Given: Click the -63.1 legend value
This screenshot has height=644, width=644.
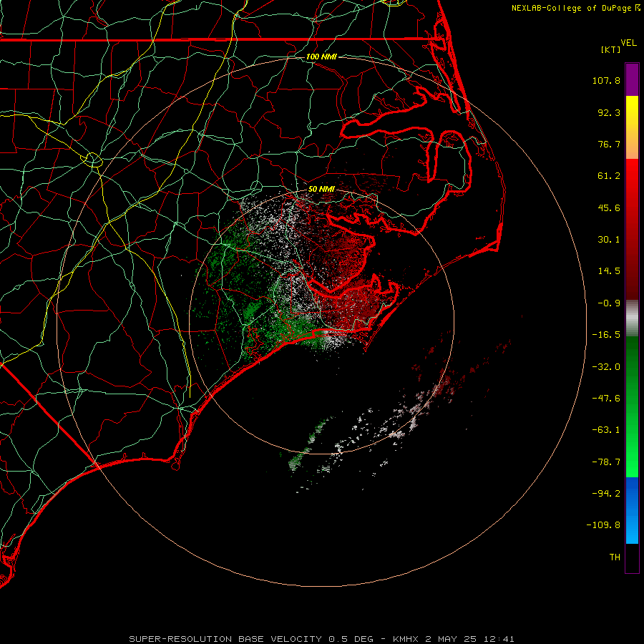Looking at the screenshot, I should pyautogui.click(x=606, y=430).
